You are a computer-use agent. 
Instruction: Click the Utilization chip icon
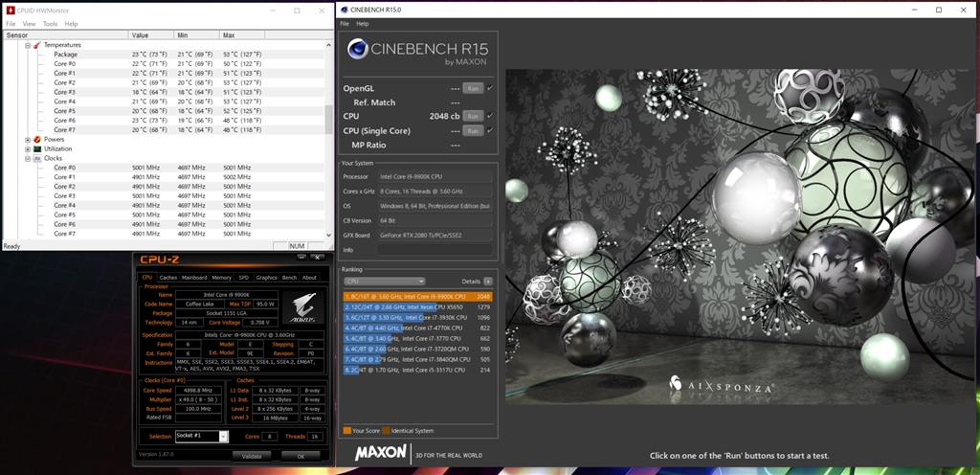coord(37,148)
